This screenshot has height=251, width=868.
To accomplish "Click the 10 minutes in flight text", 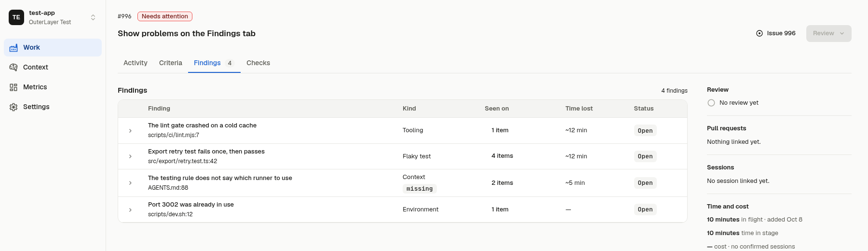I will pyautogui.click(x=755, y=220).
